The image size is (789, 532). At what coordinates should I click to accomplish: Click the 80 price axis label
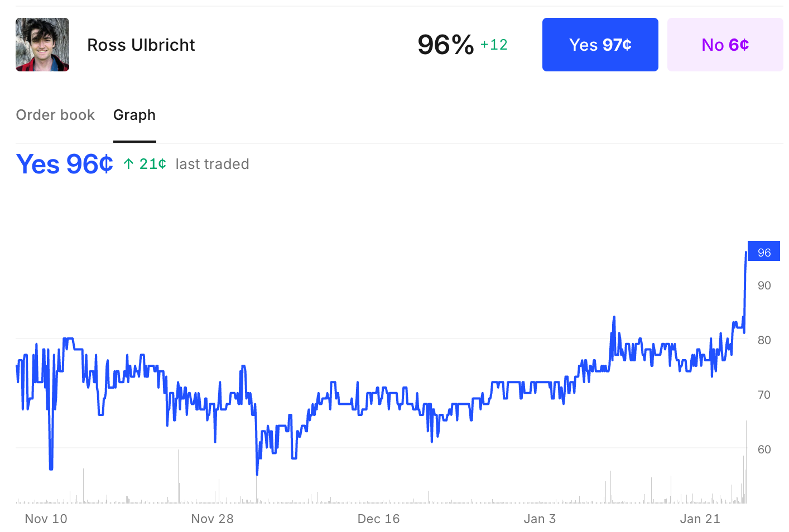[x=764, y=340]
